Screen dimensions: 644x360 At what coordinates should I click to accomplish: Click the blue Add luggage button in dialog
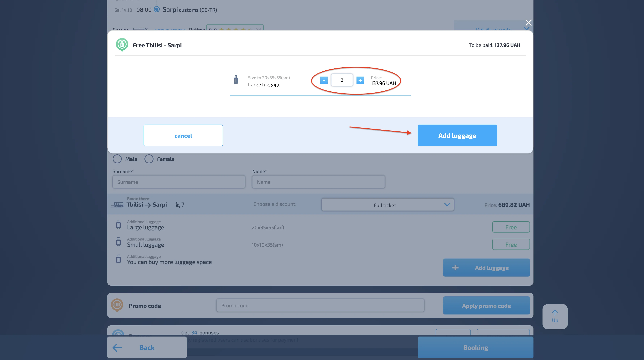tap(457, 136)
